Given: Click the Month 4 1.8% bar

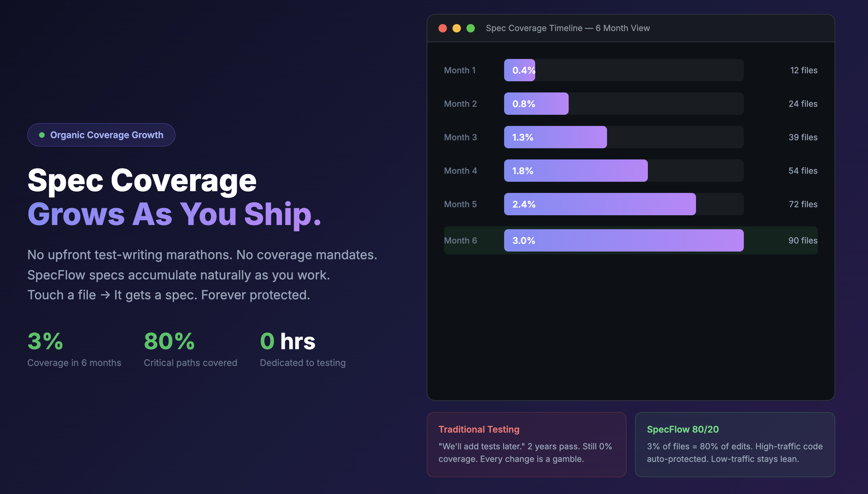Looking at the screenshot, I should click(x=576, y=171).
